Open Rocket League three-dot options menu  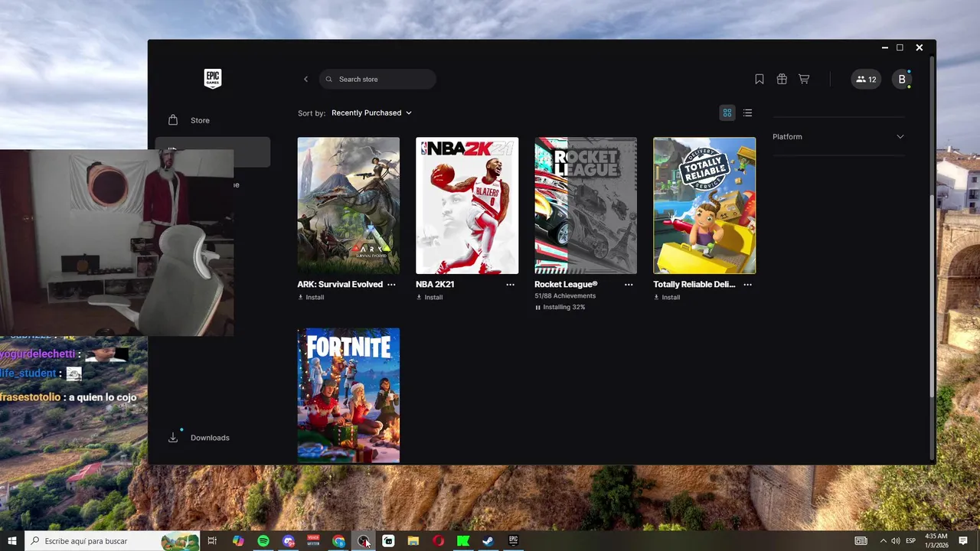629,285
